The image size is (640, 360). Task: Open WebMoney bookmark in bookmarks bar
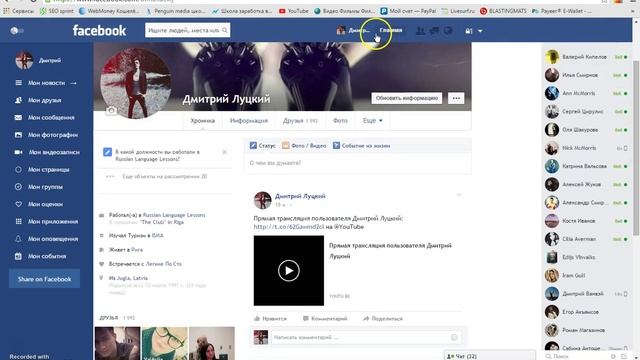pos(109,11)
